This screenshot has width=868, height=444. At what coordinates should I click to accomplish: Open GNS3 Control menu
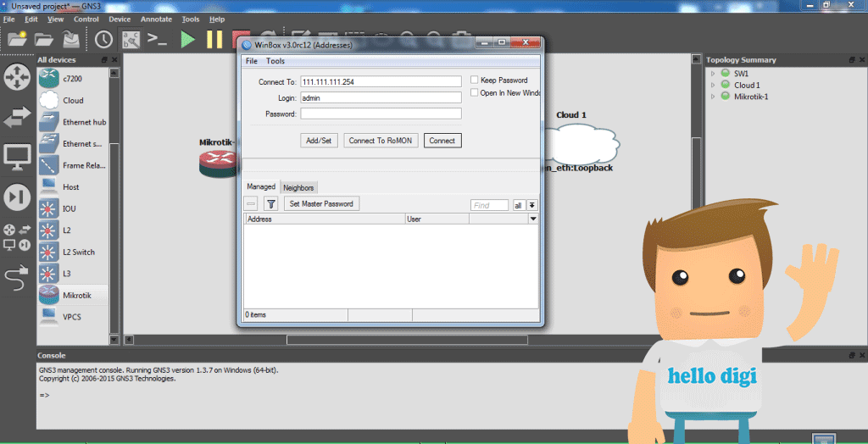click(x=86, y=19)
